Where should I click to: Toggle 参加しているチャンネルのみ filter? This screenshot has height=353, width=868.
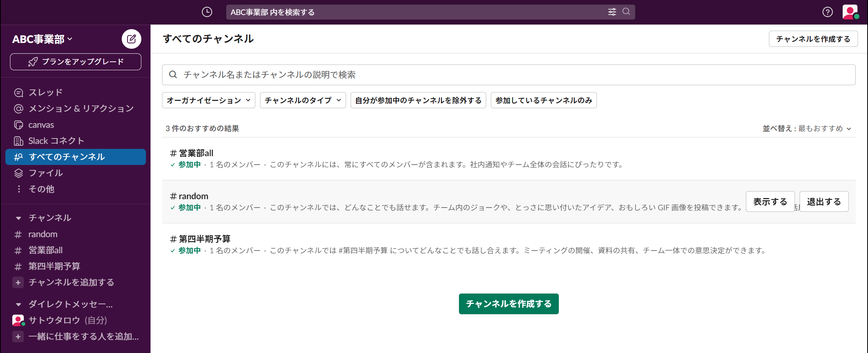click(x=543, y=100)
